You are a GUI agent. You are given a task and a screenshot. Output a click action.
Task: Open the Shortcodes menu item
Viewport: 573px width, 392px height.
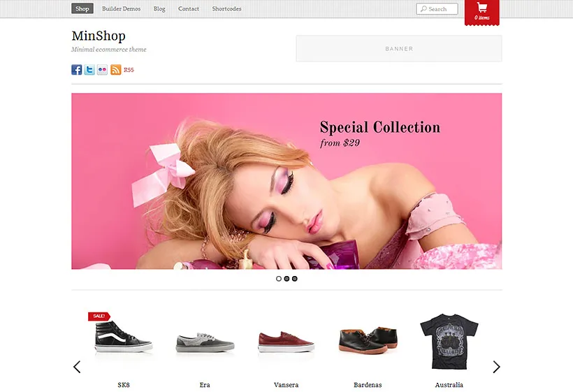[x=226, y=8]
